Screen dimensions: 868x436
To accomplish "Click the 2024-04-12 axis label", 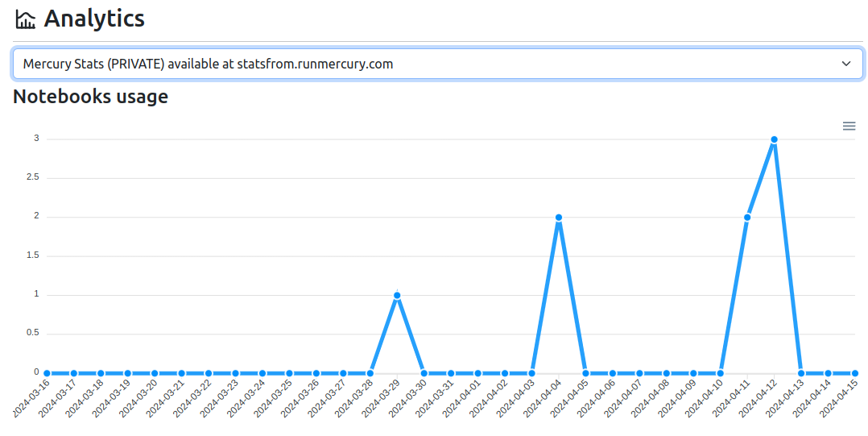I will coord(758,397).
